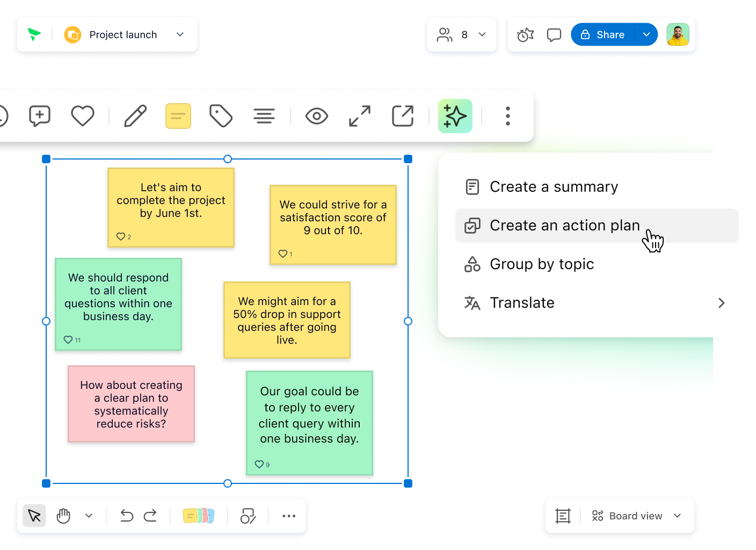Click the heart reaction toolbar icon

(x=83, y=116)
